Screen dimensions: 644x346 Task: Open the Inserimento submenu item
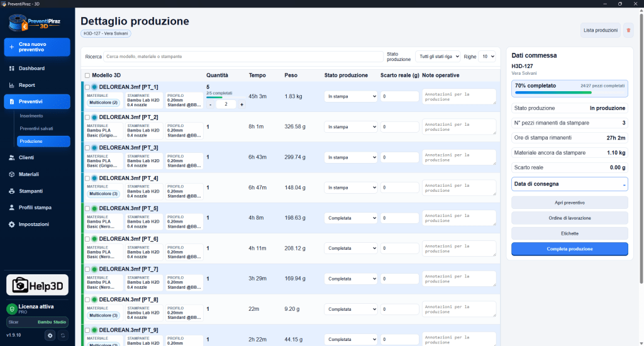31,116
